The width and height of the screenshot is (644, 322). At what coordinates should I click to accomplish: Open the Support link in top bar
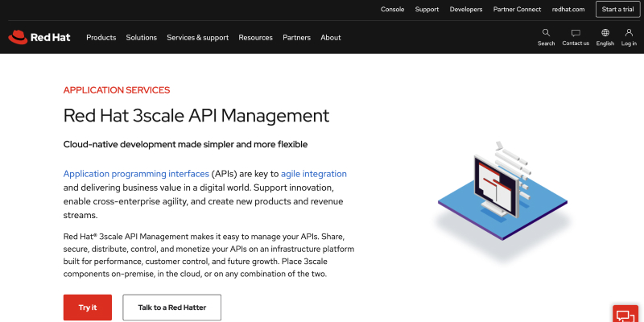pyautogui.click(x=427, y=9)
